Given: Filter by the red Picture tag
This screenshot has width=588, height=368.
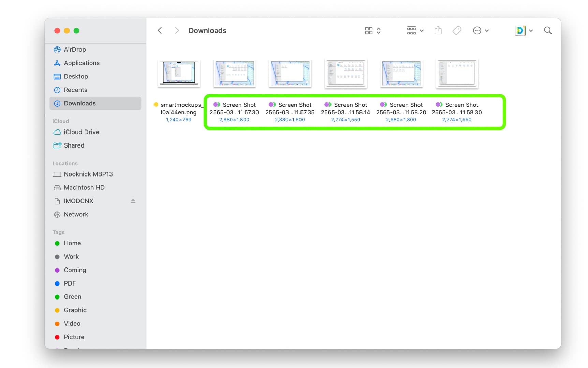Looking at the screenshot, I should tap(74, 337).
